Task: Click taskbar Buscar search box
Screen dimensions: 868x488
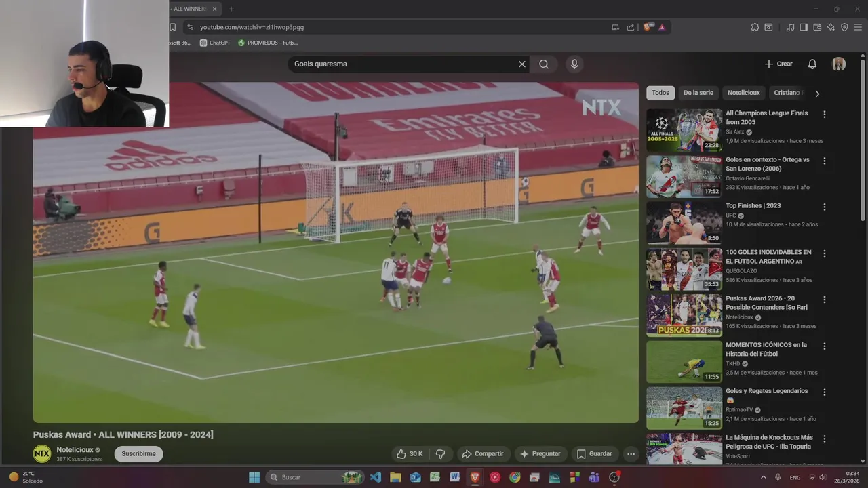Action: click(315, 477)
